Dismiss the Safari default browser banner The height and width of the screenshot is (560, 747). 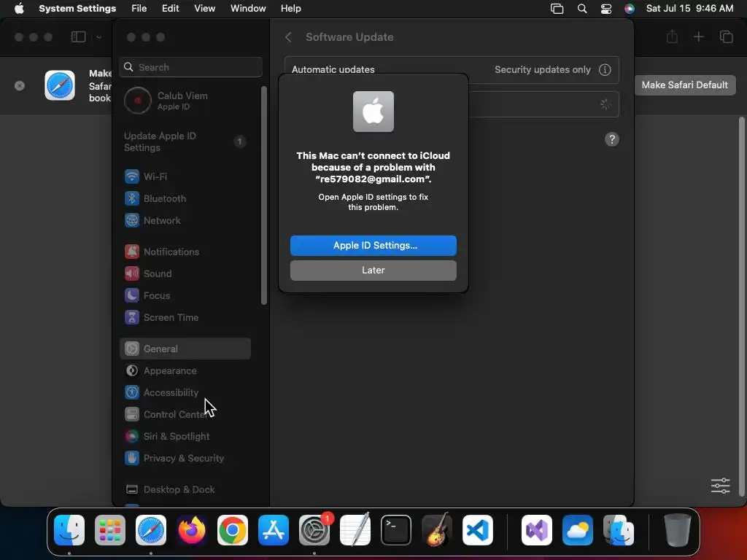[20, 86]
